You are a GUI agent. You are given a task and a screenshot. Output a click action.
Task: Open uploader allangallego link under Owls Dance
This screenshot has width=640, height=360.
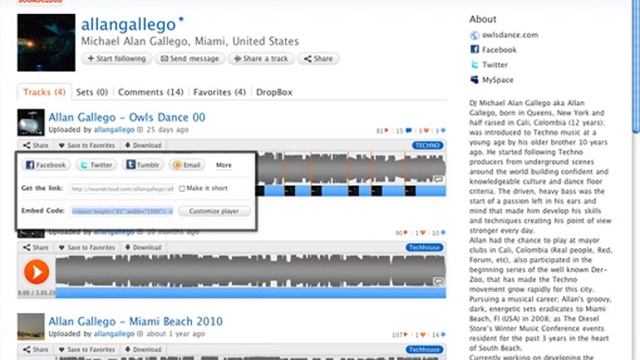tap(114, 130)
